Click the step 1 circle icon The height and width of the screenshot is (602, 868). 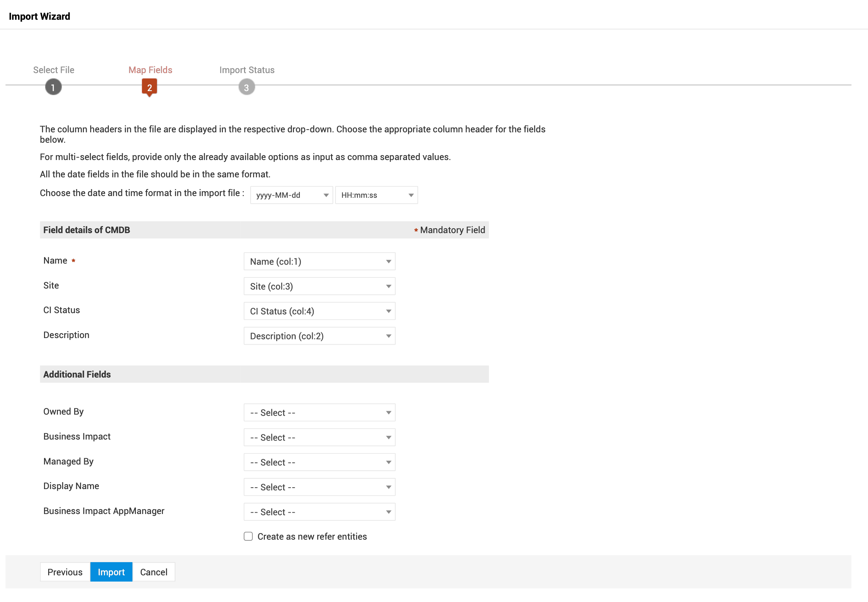coord(53,87)
